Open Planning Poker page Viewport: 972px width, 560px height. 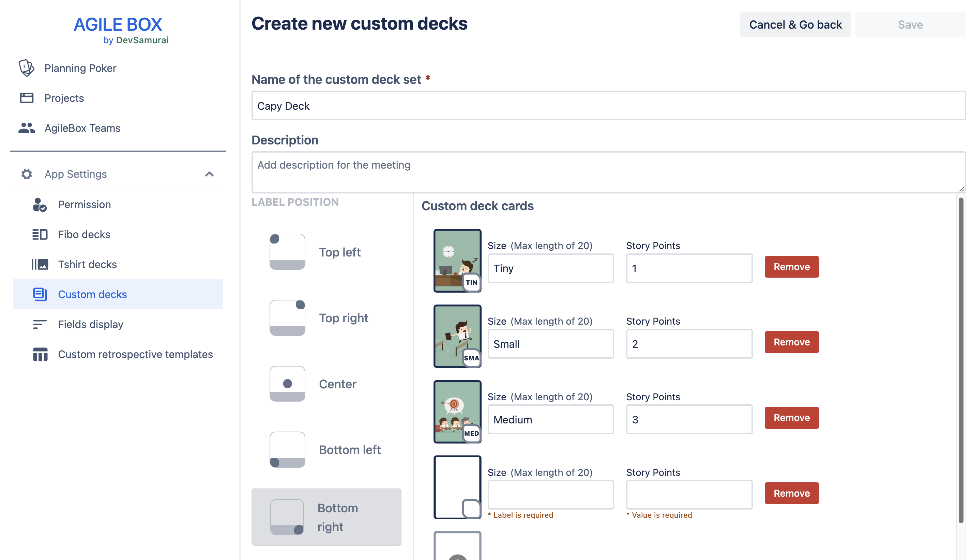click(80, 68)
